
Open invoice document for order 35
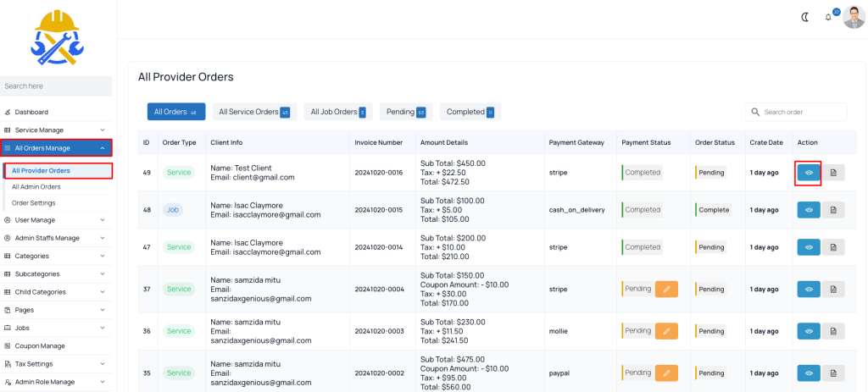tap(833, 373)
